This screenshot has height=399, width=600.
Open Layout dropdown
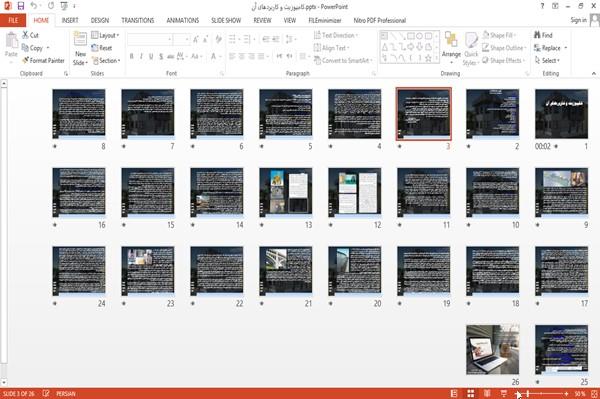[x=105, y=35]
